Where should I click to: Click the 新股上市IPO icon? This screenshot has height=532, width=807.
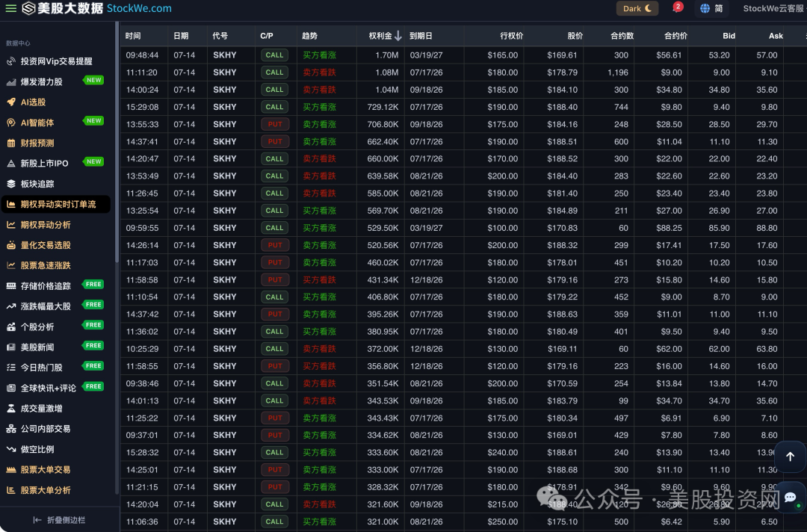coord(10,163)
